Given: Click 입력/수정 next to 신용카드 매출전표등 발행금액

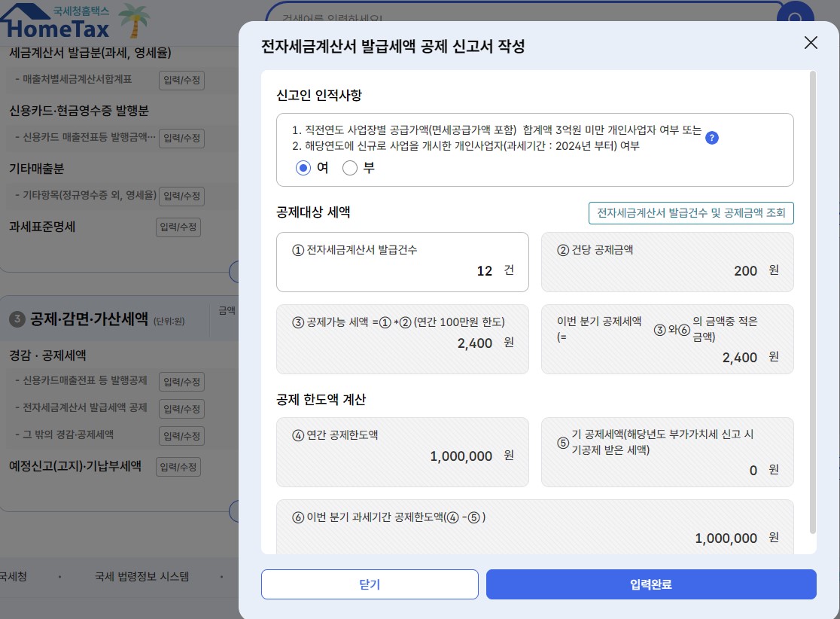Looking at the screenshot, I should tap(181, 138).
